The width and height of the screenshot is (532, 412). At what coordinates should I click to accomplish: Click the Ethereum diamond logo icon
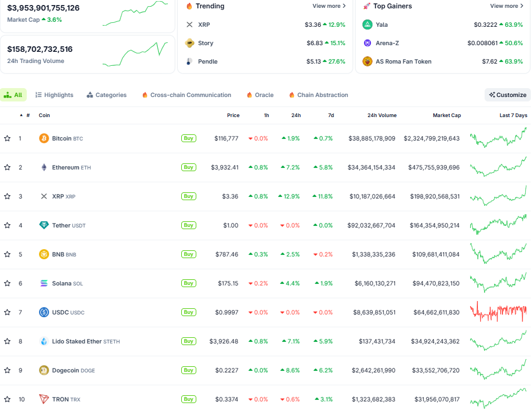click(x=44, y=167)
